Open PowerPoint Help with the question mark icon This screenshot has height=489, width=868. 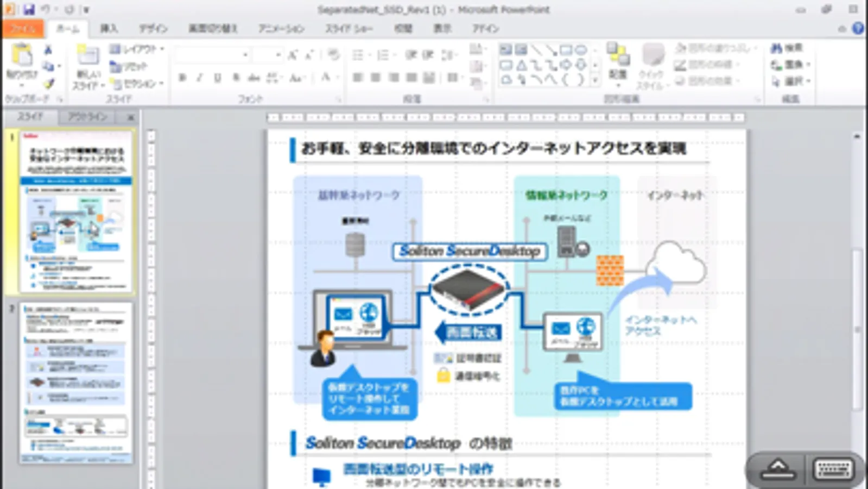858,28
